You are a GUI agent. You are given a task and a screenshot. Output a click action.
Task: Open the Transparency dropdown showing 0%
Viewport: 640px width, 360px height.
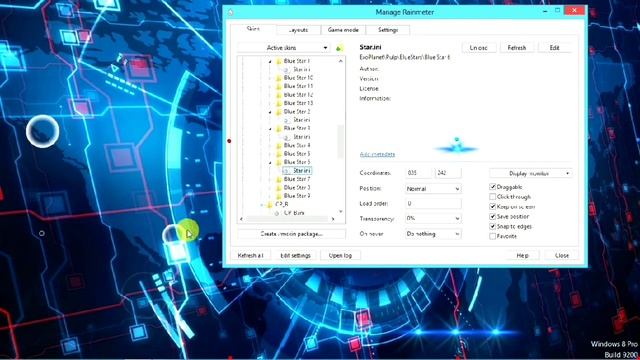pos(433,219)
